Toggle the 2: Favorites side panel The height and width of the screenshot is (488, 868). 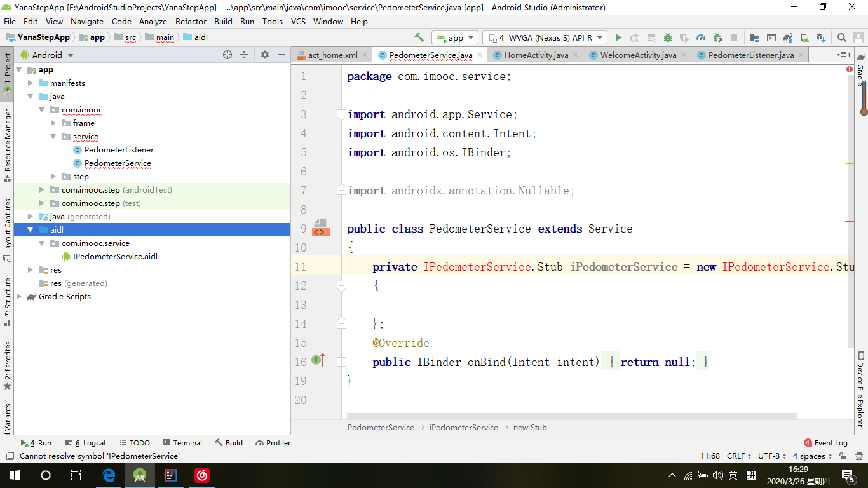[8, 365]
